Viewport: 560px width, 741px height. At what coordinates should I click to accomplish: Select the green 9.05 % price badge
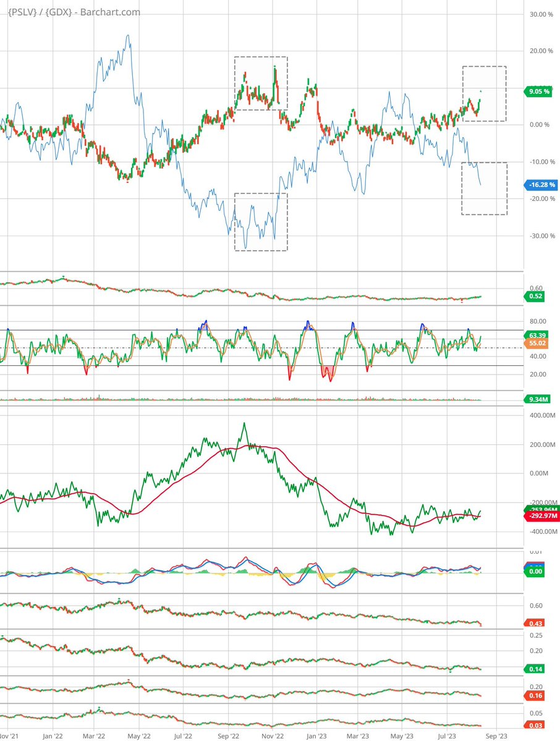pyautogui.click(x=538, y=91)
